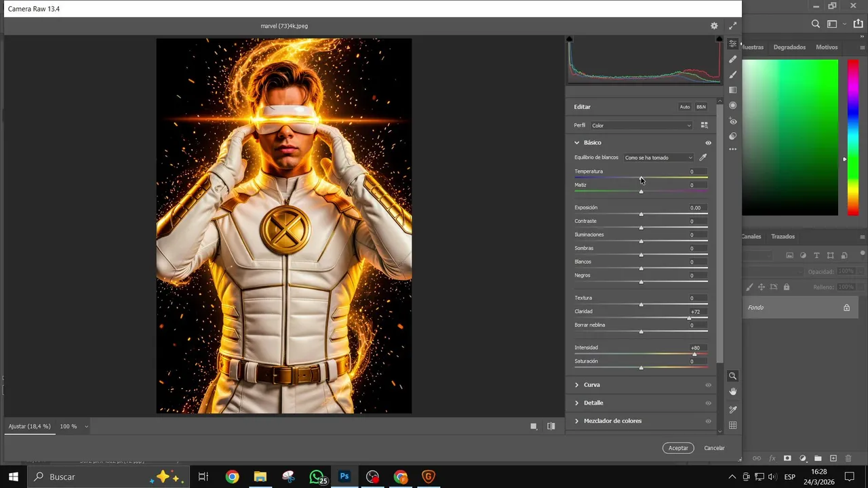The height and width of the screenshot is (488, 868).
Task: Open Photoshop share export icon
Action: point(858,24)
